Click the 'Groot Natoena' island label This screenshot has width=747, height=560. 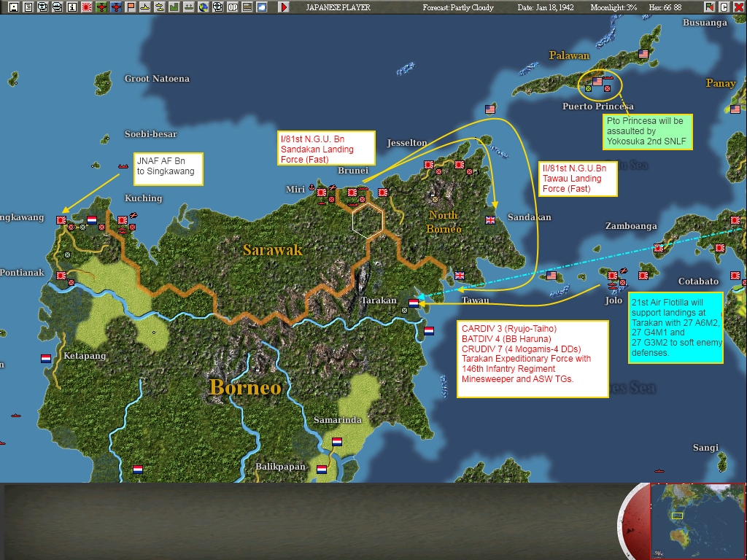157,79
